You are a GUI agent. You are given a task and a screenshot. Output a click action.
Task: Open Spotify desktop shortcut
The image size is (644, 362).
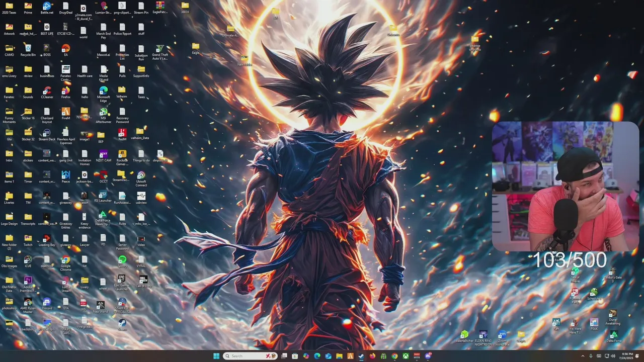122,261
